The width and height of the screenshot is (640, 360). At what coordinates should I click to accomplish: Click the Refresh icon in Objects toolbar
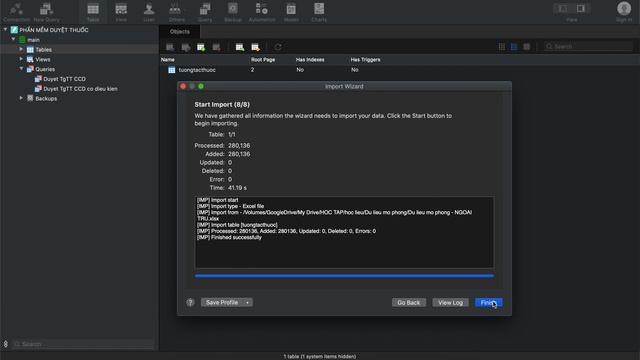pos(278,47)
